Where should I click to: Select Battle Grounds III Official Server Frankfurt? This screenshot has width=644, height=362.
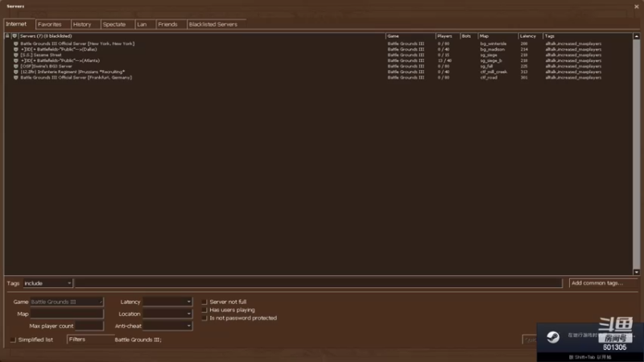pos(318,77)
